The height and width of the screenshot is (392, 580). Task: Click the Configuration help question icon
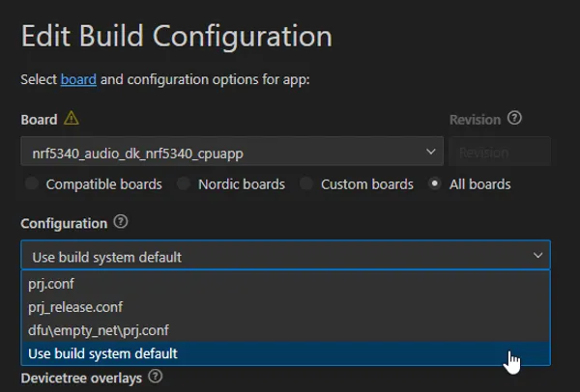[121, 222]
